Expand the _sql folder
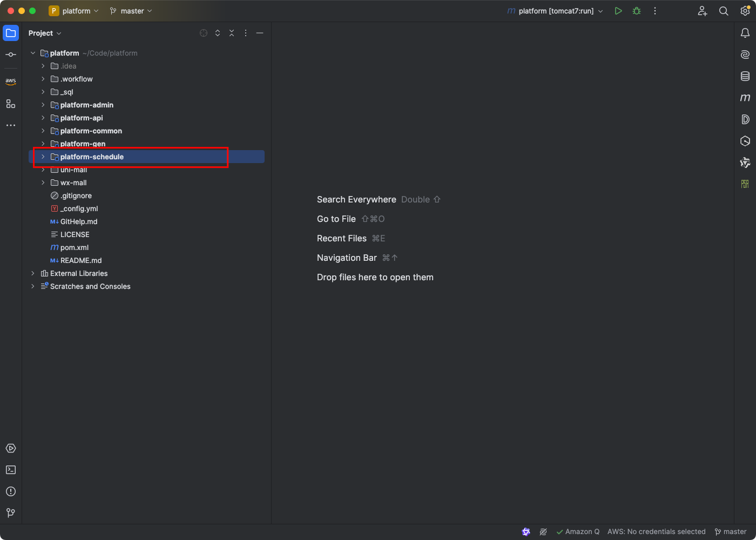Viewport: 756px width, 540px height. pos(43,92)
